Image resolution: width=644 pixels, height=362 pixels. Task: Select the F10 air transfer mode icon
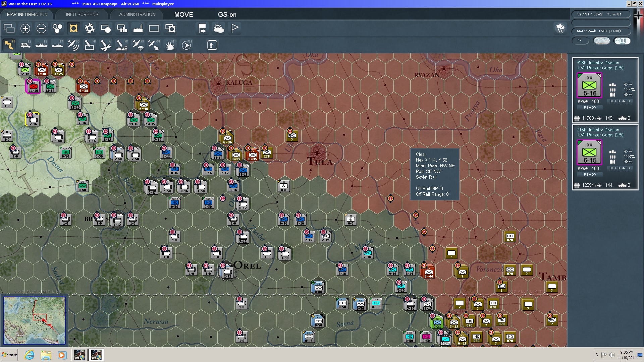154,45
